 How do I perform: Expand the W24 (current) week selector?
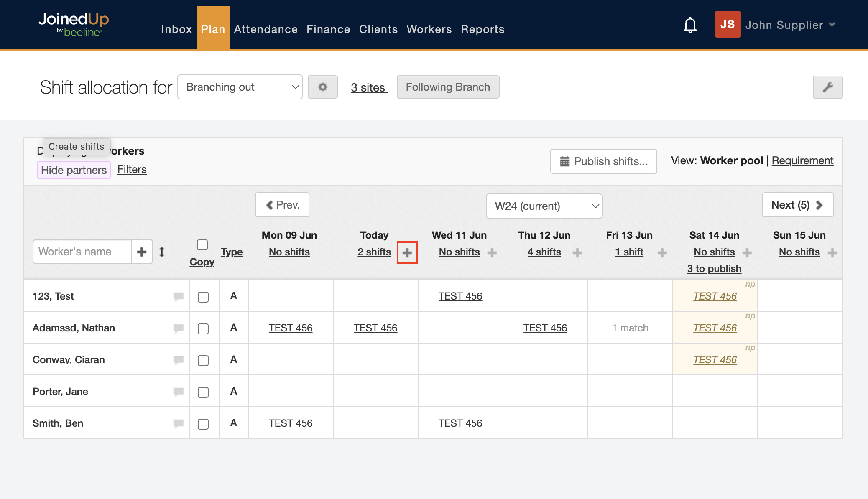point(544,206)
